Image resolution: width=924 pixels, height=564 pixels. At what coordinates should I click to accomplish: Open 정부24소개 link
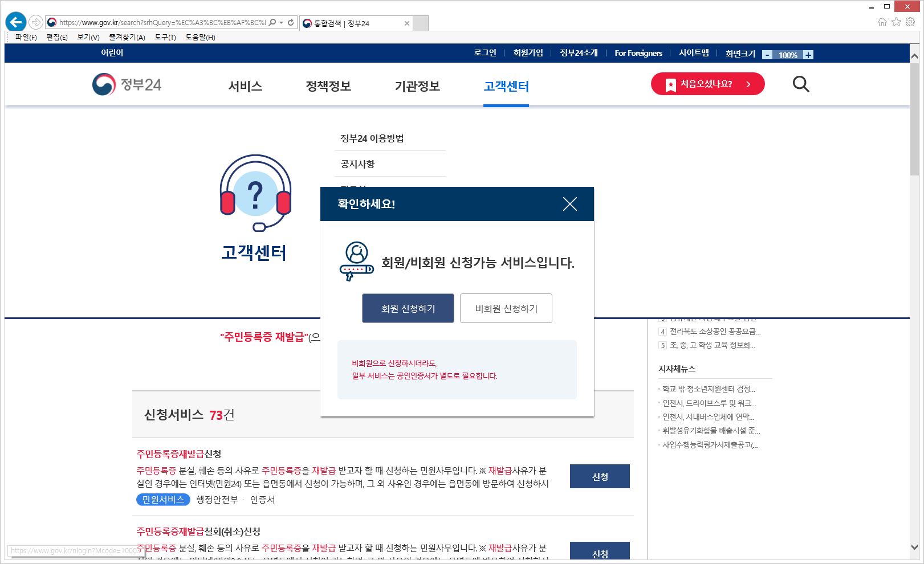coord(579,53)
